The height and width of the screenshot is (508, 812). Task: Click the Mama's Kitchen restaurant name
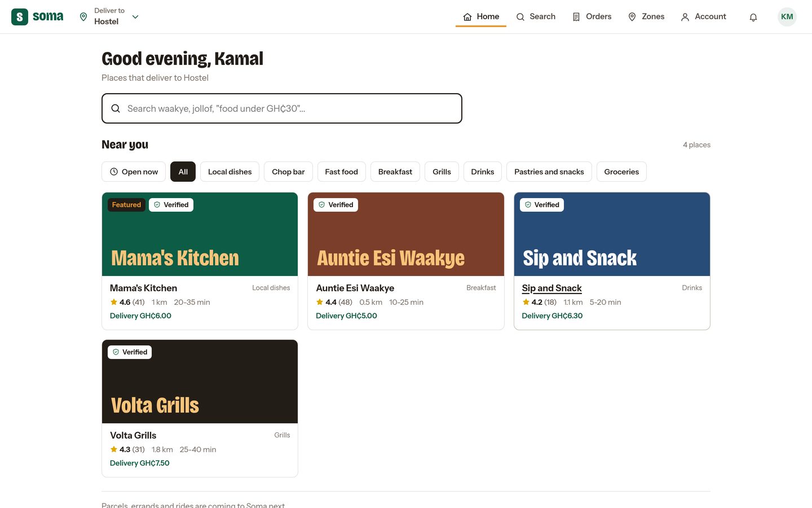(143, 288)
